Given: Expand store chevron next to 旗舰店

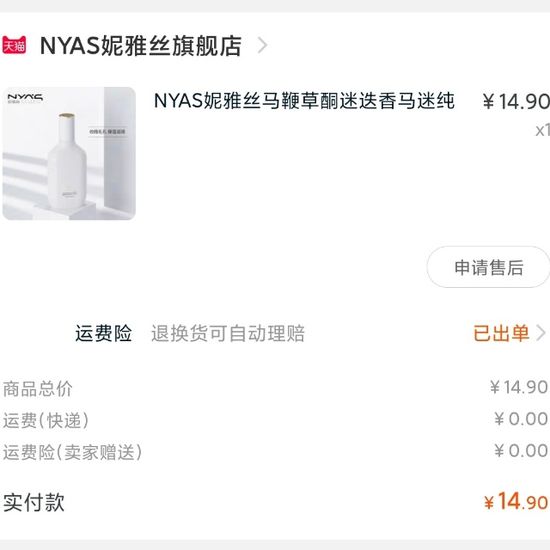Looking at the screenshot, I should click(x=262, y=45).
